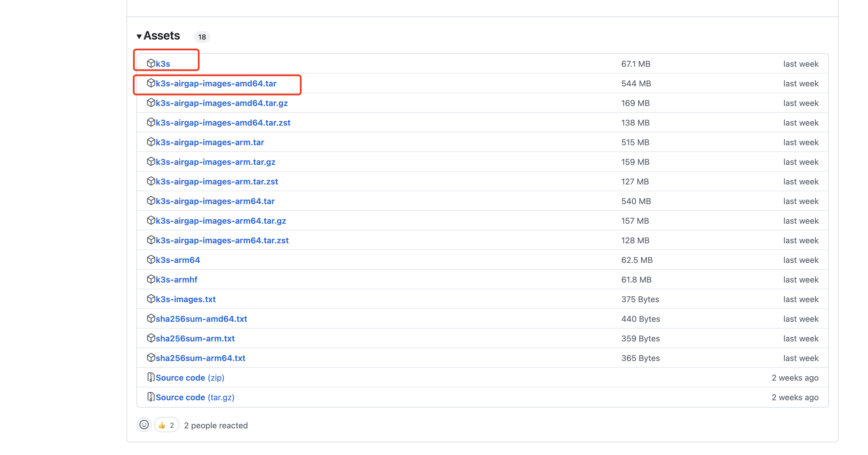Screen dimensions: 868x455
Task: Download k3s-airgap-images-arm.tar.gz
Action: [216, 162]
